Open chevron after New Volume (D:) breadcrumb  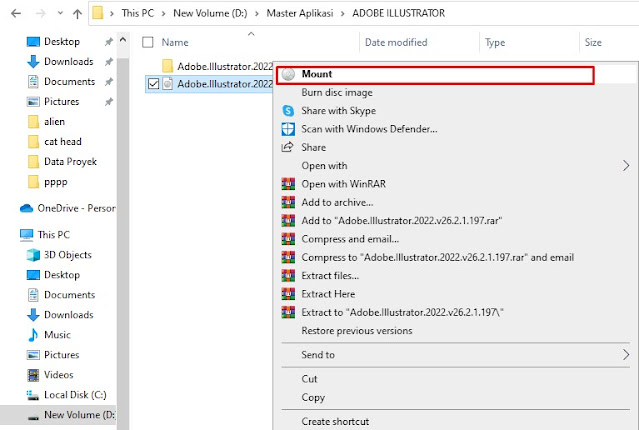click(x=257, y=13)
